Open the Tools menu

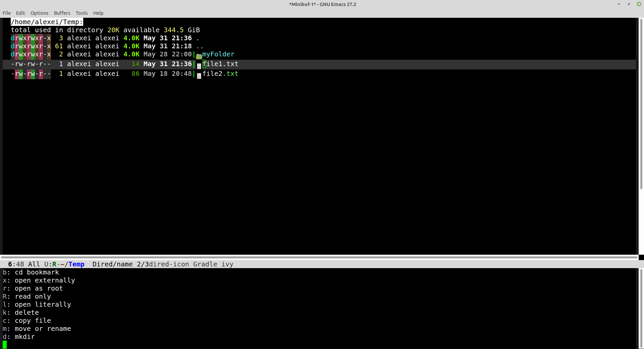[x=82, y=13]
